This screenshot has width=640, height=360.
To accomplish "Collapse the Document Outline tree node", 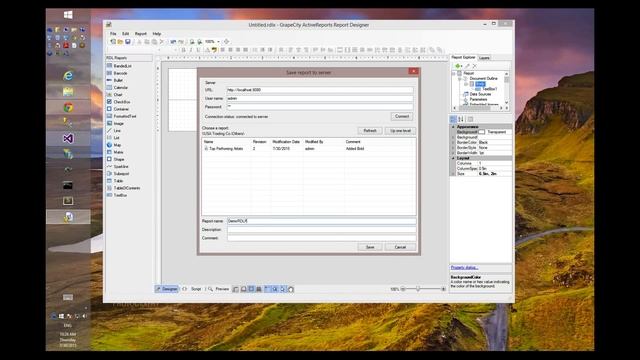I will [460, 78].
